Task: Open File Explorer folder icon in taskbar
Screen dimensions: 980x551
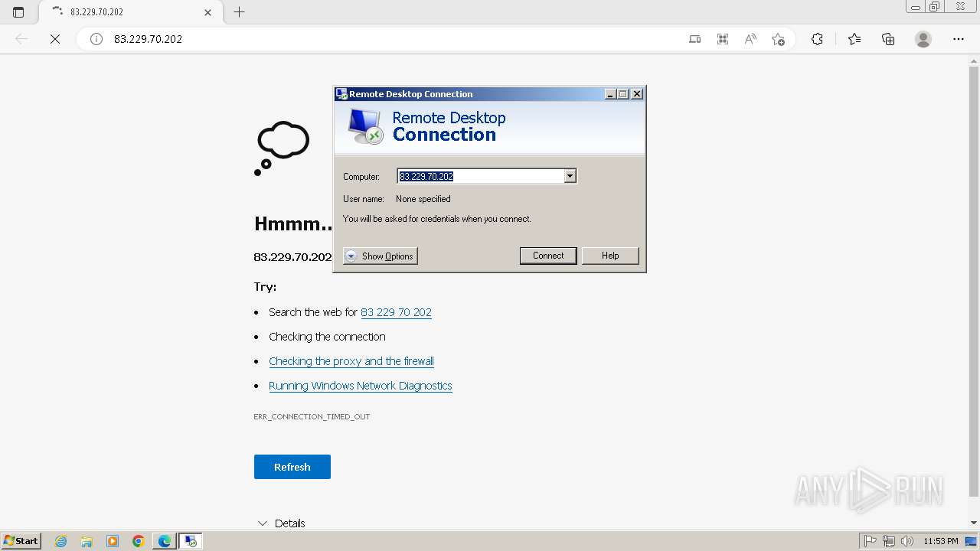Action: click(x=87, y=541)
